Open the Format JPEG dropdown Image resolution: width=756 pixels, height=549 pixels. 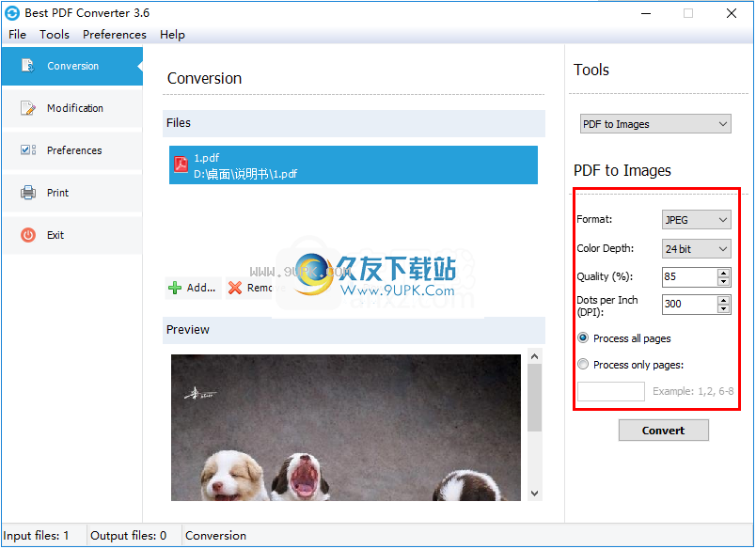click(696, 220)
